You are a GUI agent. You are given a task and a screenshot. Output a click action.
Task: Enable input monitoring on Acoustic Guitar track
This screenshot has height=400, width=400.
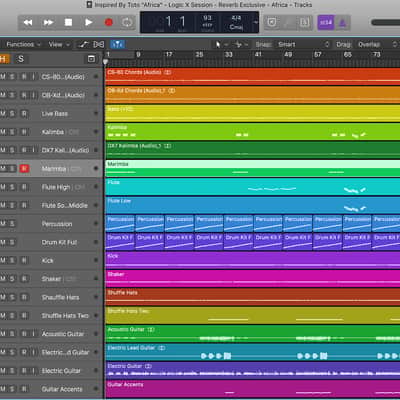point(33,334)
